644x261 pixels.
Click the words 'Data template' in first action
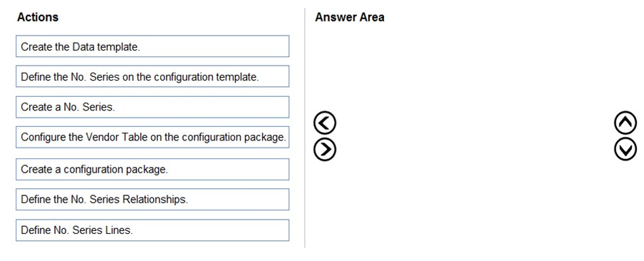pyautogui.click(x=105, y=47)
